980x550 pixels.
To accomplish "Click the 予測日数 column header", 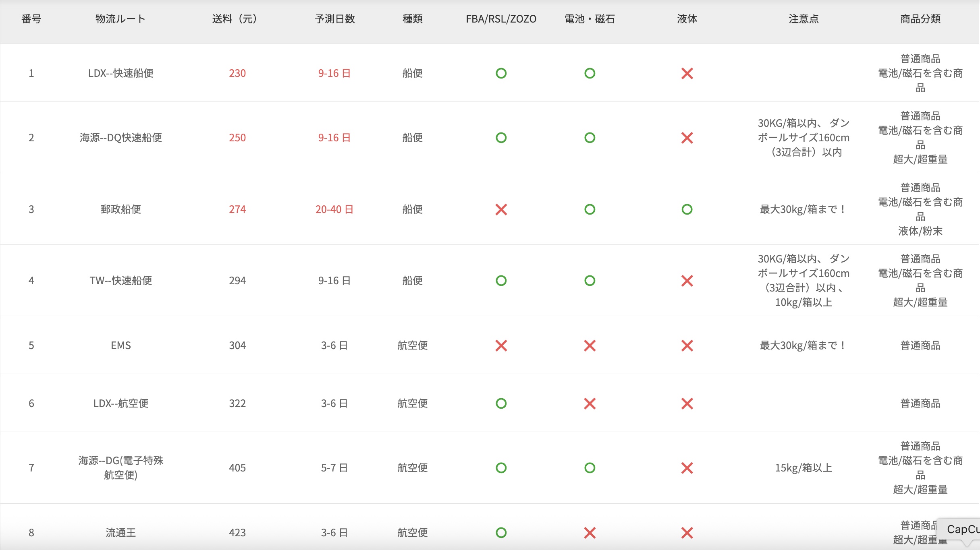I will click(334, 19).
